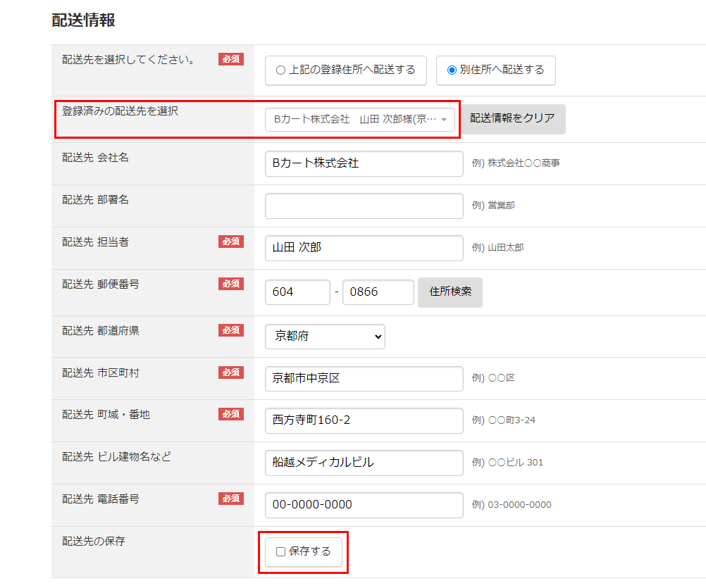This screenshot has width=706, height=588.
Task: Click the 配送先を選択してください label
Action: 129,59
